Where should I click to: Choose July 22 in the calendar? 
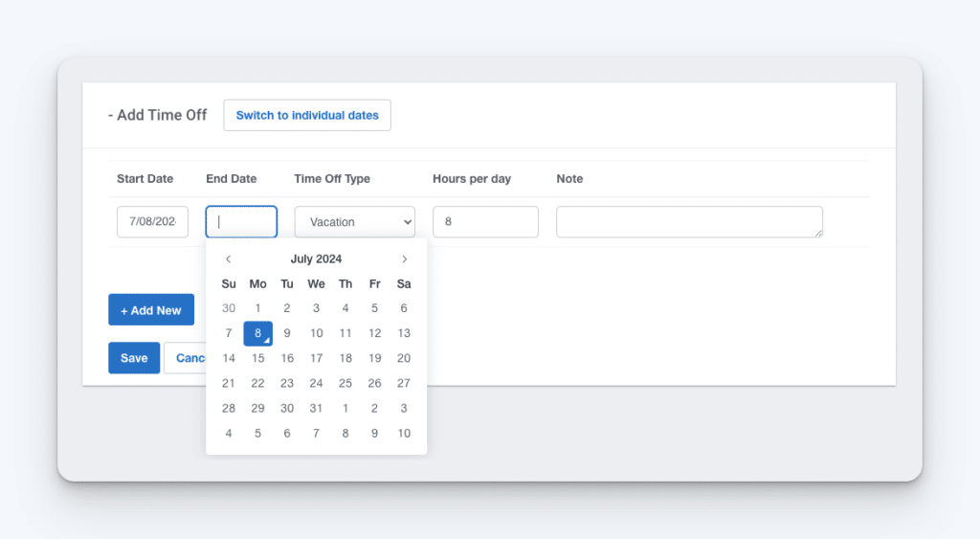coord(257,383)
